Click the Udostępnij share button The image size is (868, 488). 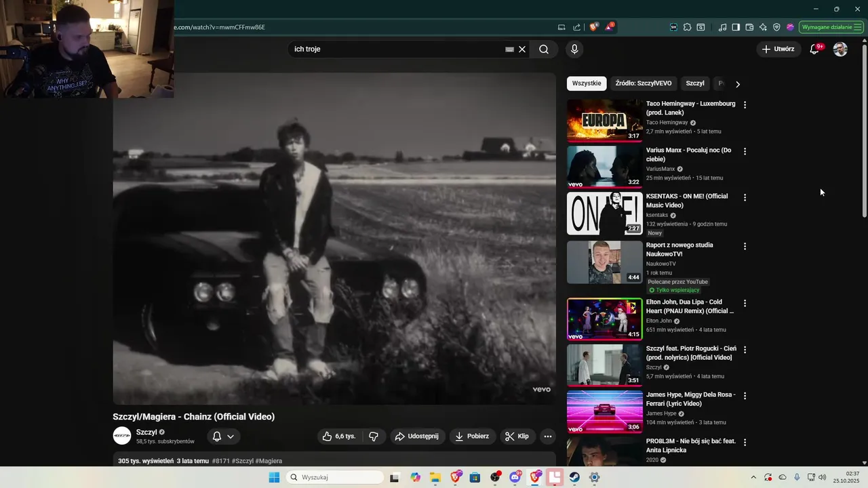click(x=417, y=436)
